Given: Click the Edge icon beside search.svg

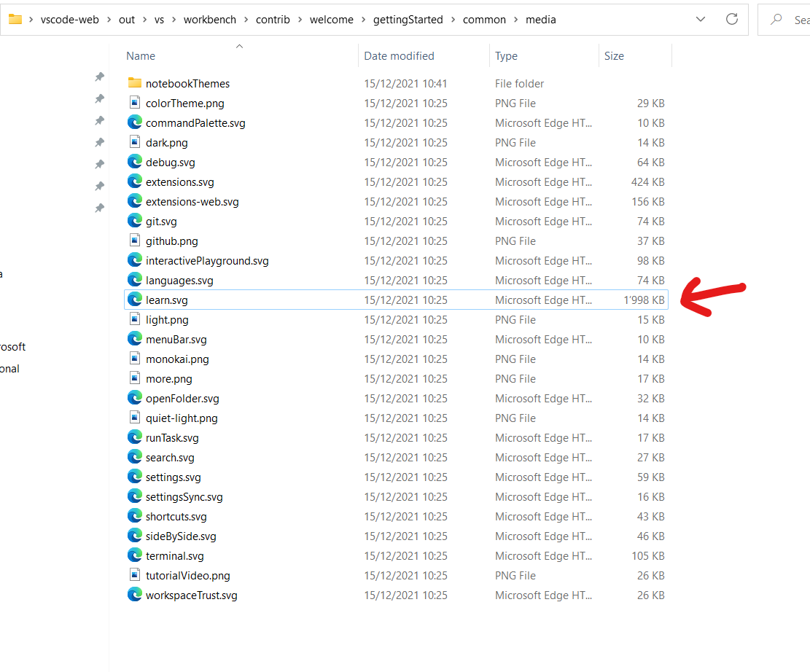Looking at the screenshot, I should click(135, 457).
